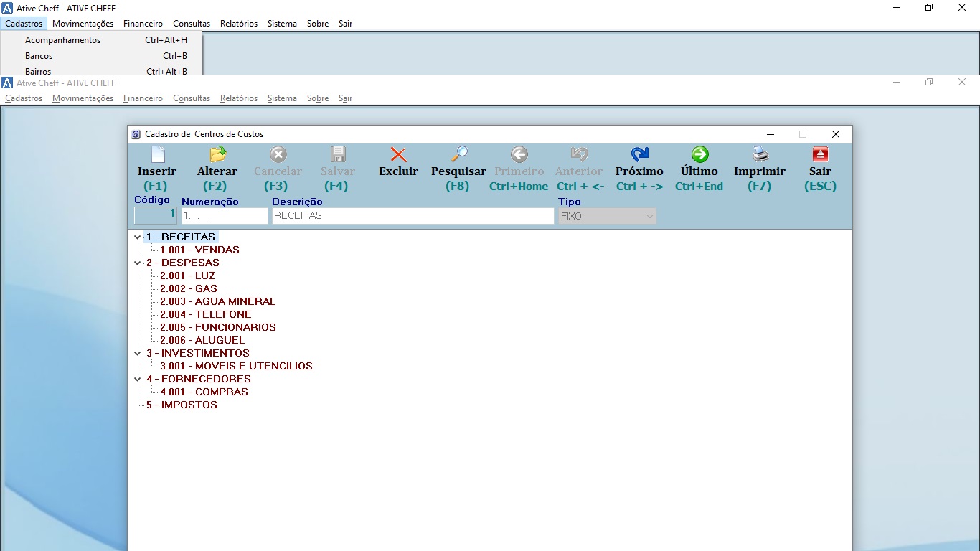Image resolution: width=980 pixels, height=551 pixels.
Task: Open the Financeiro menu in the top menu bar
Action: pos(143,24)
